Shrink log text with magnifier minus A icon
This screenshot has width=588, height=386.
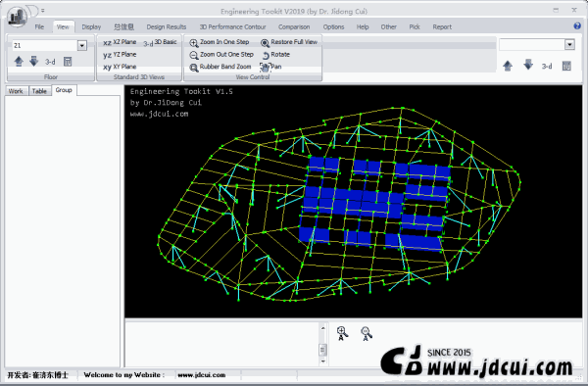click(366, 333)
